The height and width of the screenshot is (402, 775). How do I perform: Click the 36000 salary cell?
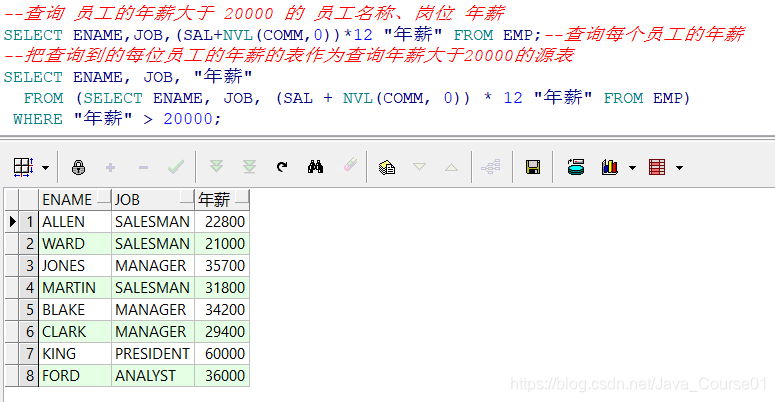pyautogui.click(x=222, y=376)
